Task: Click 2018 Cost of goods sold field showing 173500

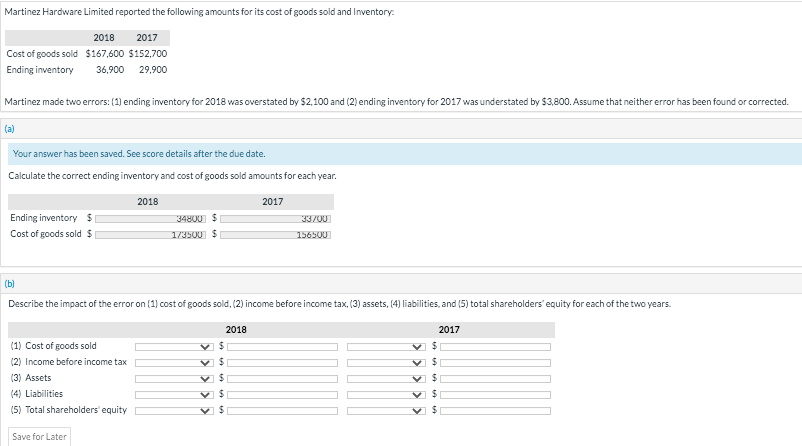Action: point(150,235)
